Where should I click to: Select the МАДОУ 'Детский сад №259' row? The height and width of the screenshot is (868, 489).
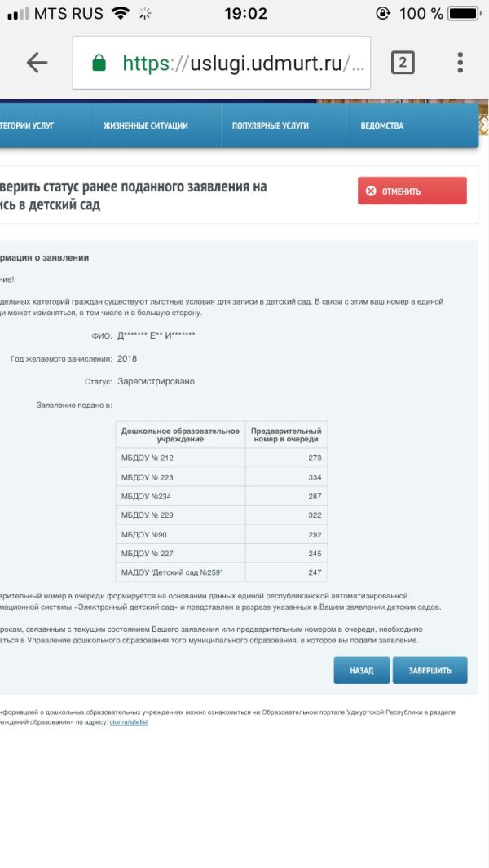pyautogui.click(x=221, y=572)
